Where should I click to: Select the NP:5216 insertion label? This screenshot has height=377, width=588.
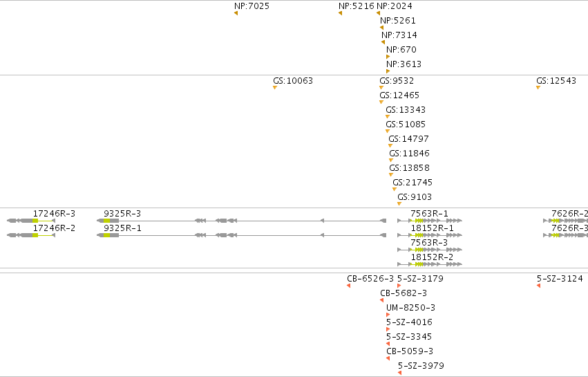click(x=357, y=6)
